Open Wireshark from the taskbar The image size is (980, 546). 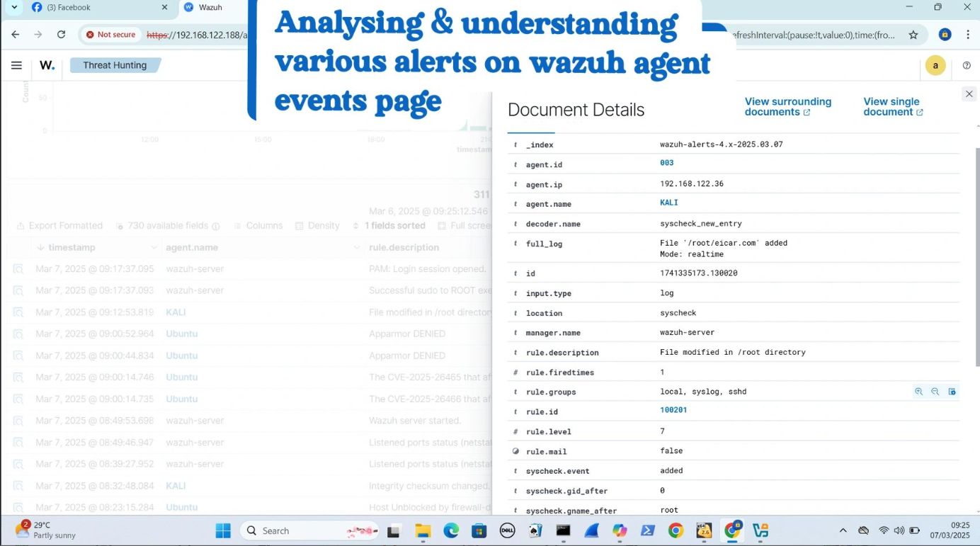[592, 530]
